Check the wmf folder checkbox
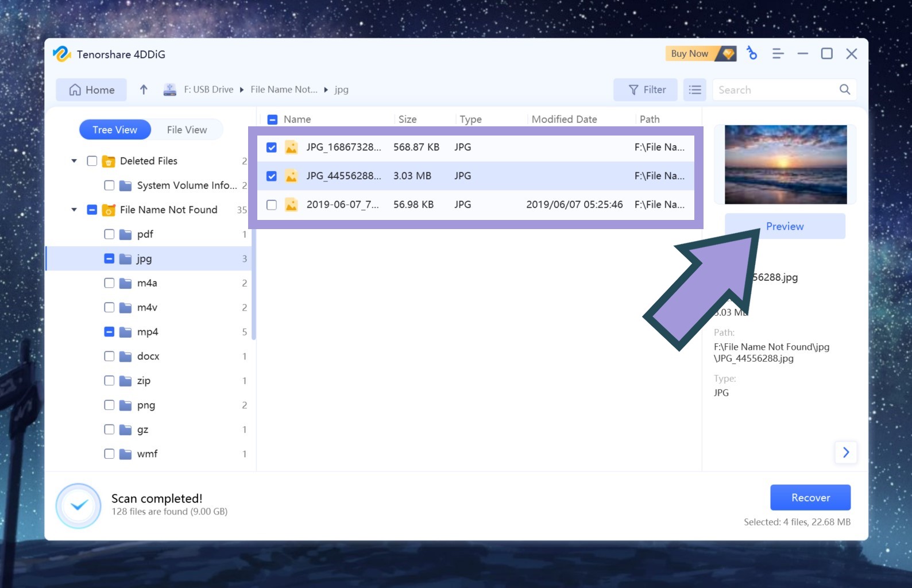 109,454
